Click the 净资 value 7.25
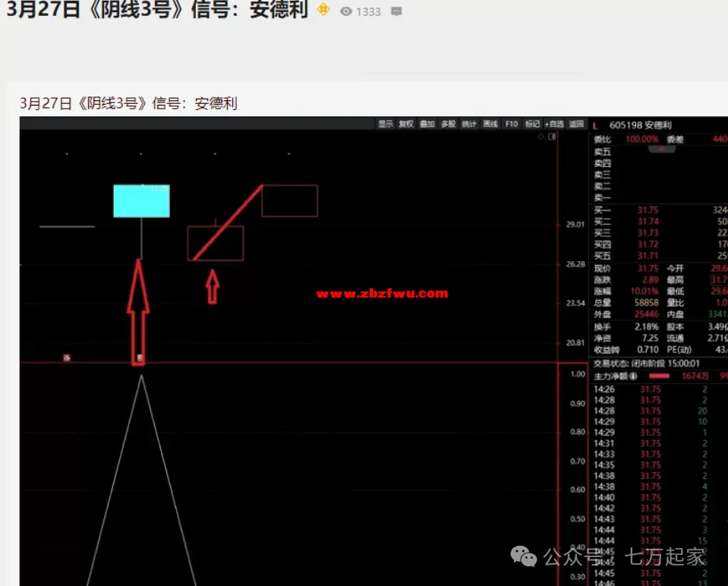 pyautogui.click(x=650, y=339)
